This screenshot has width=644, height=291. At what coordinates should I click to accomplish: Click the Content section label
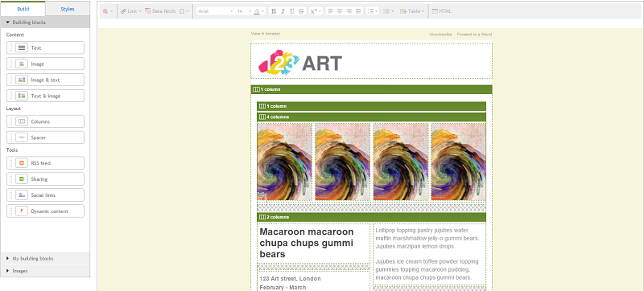pos(15,35)
